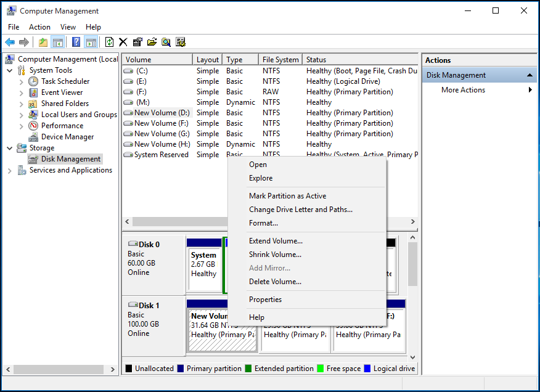Click the Refresh toolbar icon
Screen dimensions: 540x392
[109, 43]
